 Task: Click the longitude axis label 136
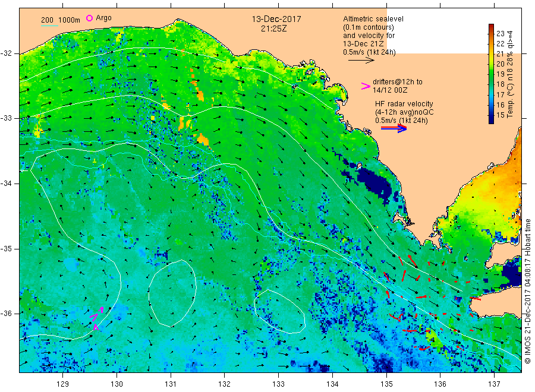(x=440, y=384)
